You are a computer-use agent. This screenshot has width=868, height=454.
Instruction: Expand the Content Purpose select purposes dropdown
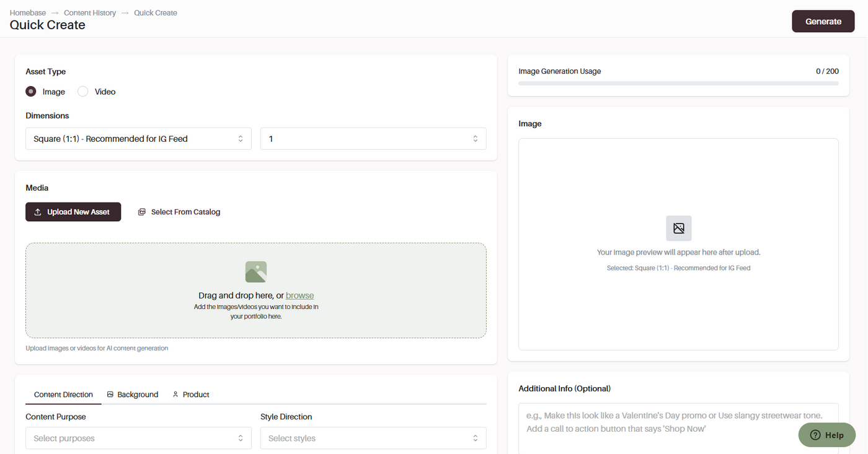[138, 439]
